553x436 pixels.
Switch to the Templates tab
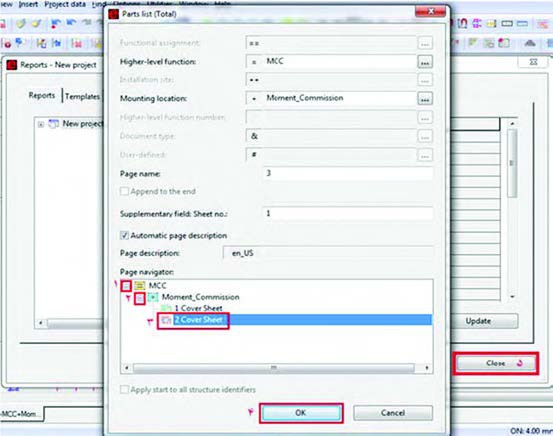click(x=83, y=96)
